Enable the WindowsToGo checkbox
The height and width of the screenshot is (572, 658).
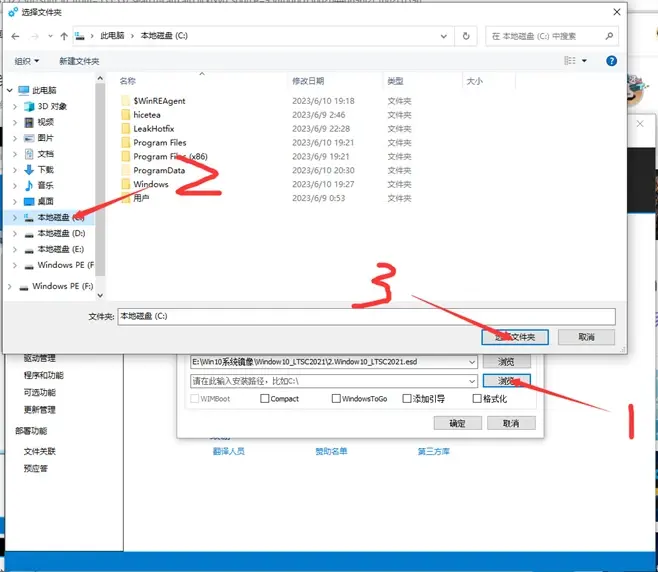[336, 398]
